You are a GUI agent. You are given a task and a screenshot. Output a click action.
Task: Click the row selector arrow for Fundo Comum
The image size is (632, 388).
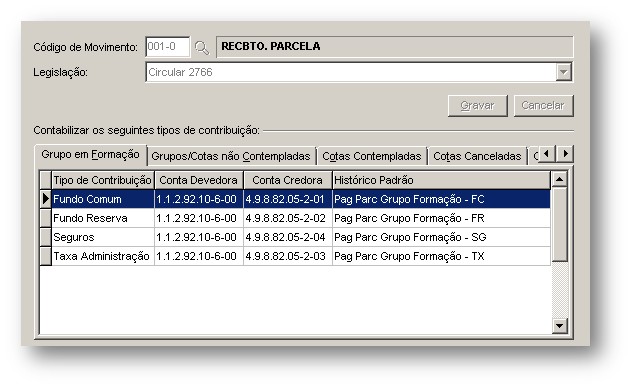[x=46, y=199]
